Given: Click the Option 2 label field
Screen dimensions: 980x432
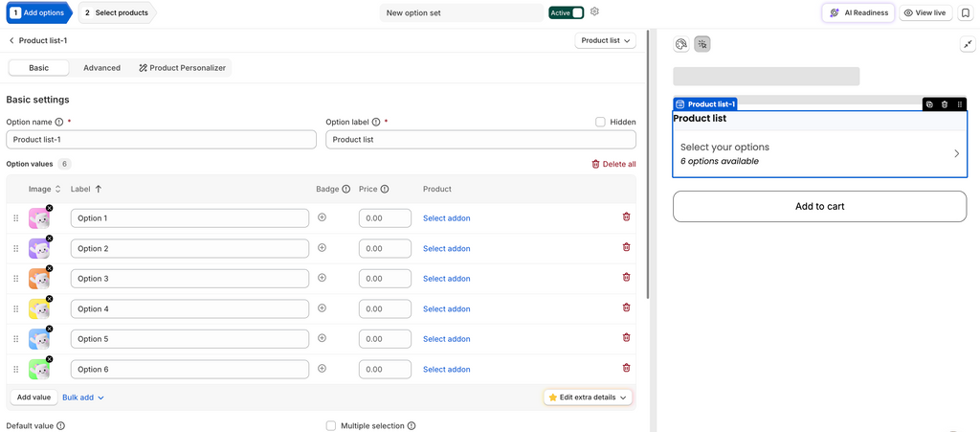Looking at the screenshot, I should 190,248.
